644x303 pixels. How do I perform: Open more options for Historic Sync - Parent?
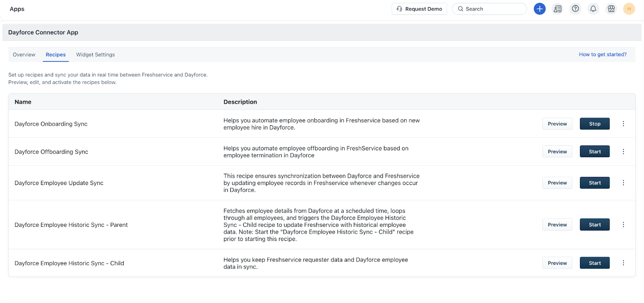coord(623,224)
